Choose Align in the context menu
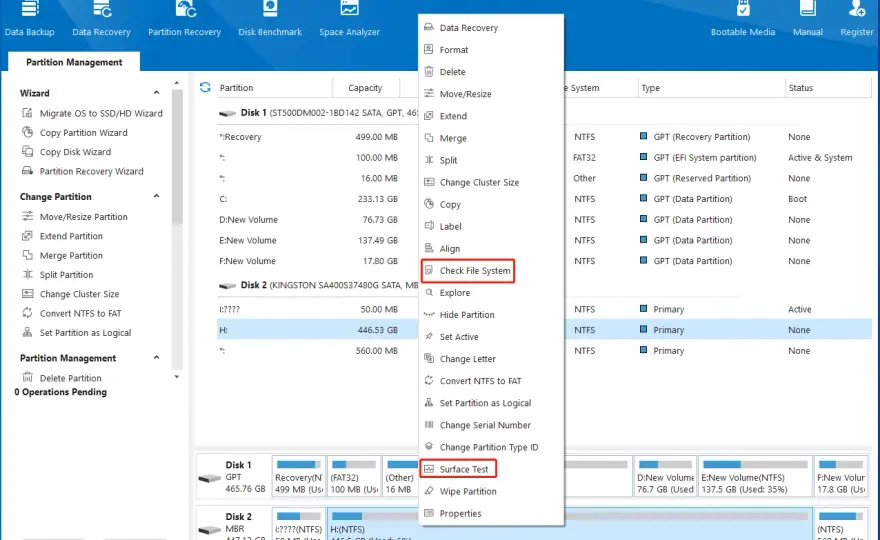This screenshot has height=540, width=880. pyautogui.click(x=491, y=249)
